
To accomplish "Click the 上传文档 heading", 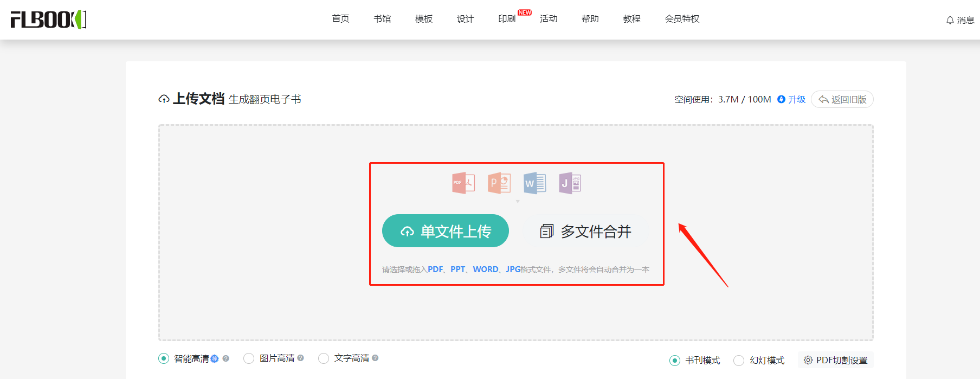I will [198, 99].
